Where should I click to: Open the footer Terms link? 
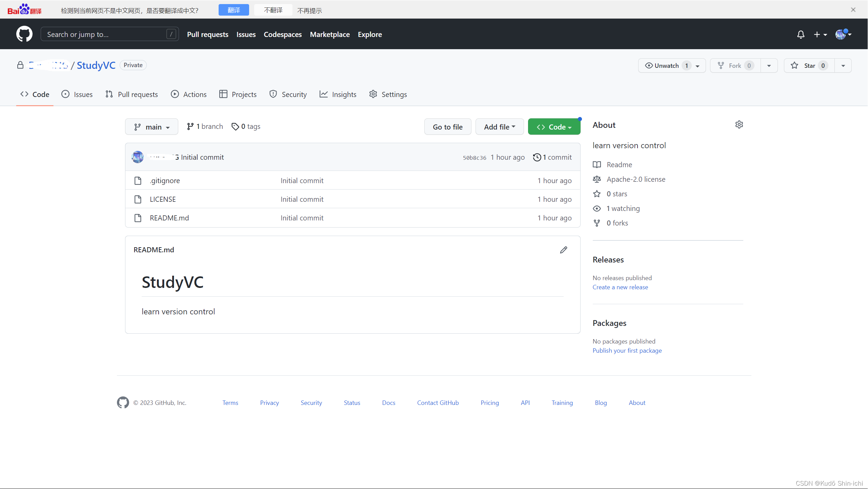(x=230, y=403)
